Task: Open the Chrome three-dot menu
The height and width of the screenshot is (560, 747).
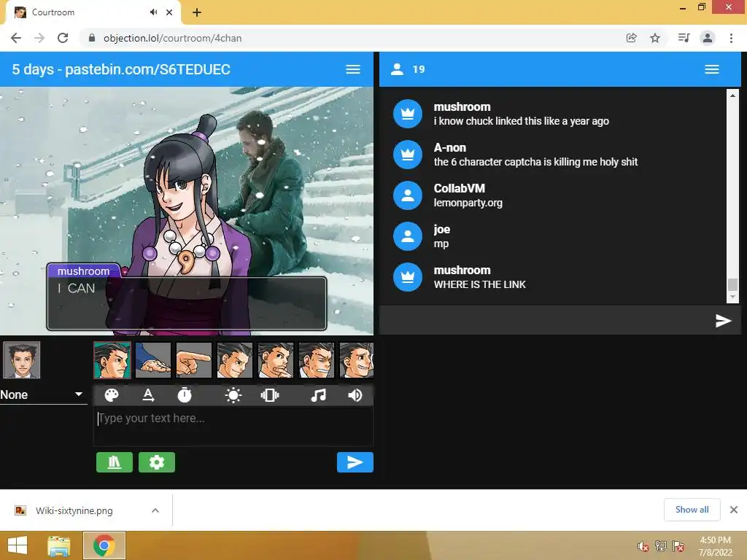Action: pos(731,38)
